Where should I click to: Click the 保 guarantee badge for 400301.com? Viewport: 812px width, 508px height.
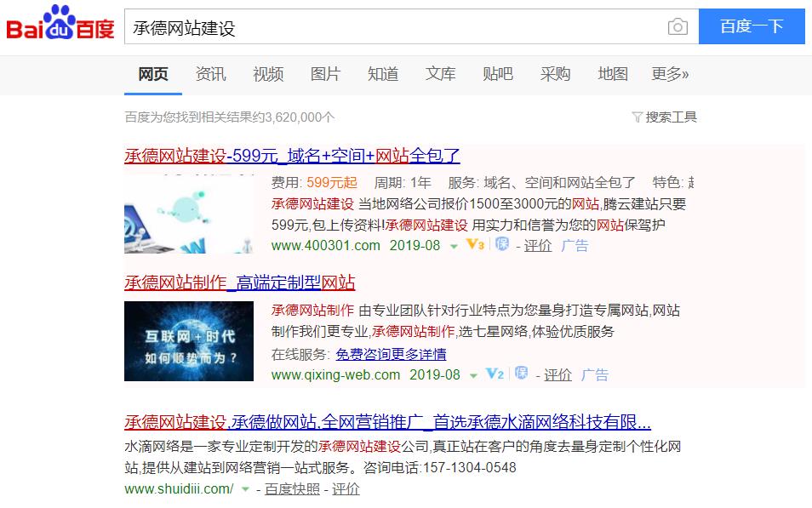(x=502, y=243)
